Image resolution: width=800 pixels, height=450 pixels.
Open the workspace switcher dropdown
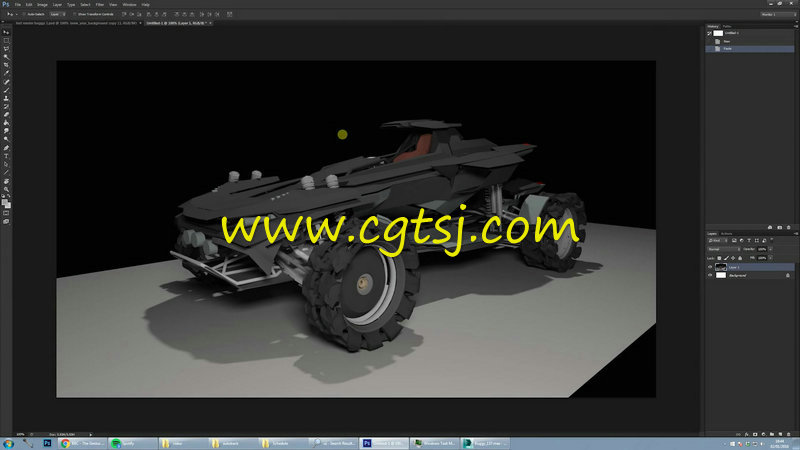click(x=777, y=14)
